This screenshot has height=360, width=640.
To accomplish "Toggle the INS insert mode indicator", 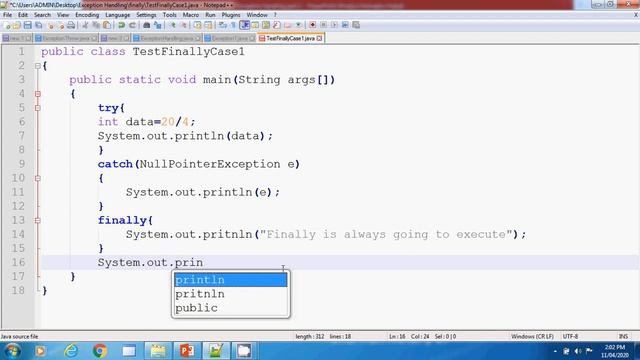I will [x=623, y=337].
